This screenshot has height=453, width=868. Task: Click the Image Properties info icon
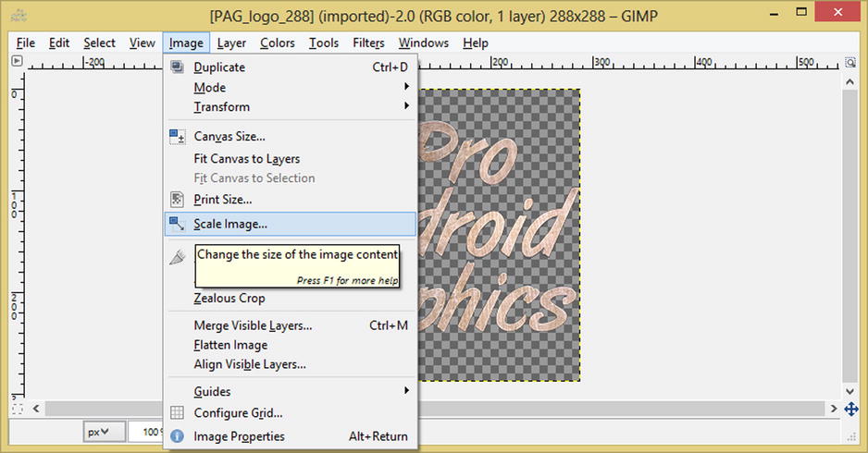click(177, 435)
